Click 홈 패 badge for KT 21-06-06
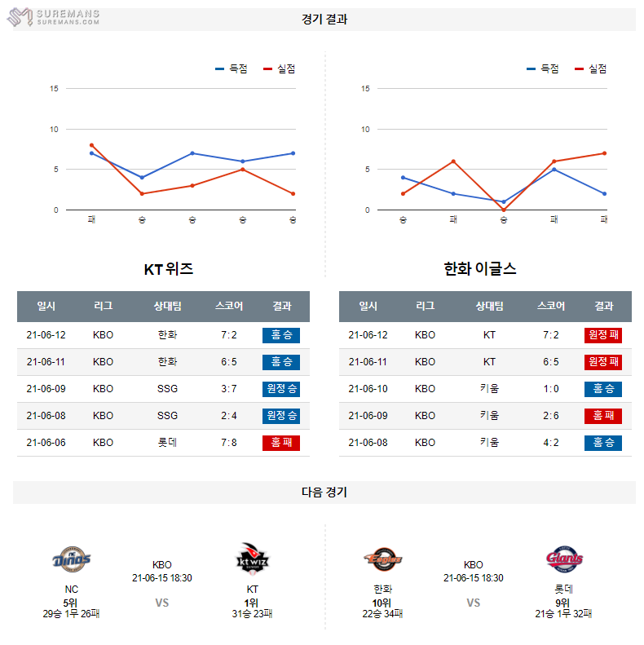 point(281,443)
